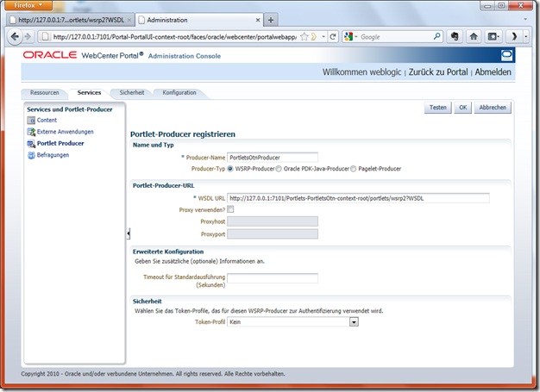
Task: Focus the WSDL URL input field
Action: (358, 198)
